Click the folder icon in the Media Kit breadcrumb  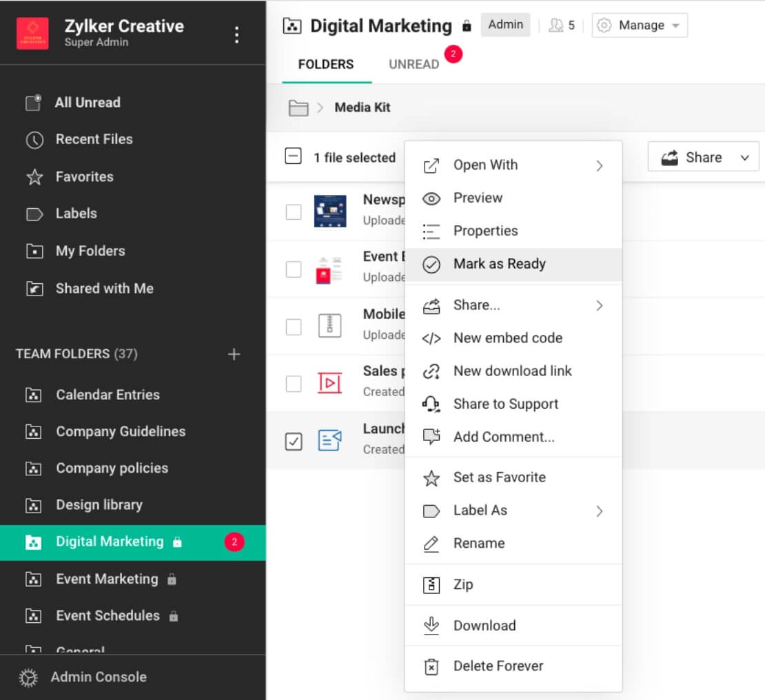(x=297, y=107)
